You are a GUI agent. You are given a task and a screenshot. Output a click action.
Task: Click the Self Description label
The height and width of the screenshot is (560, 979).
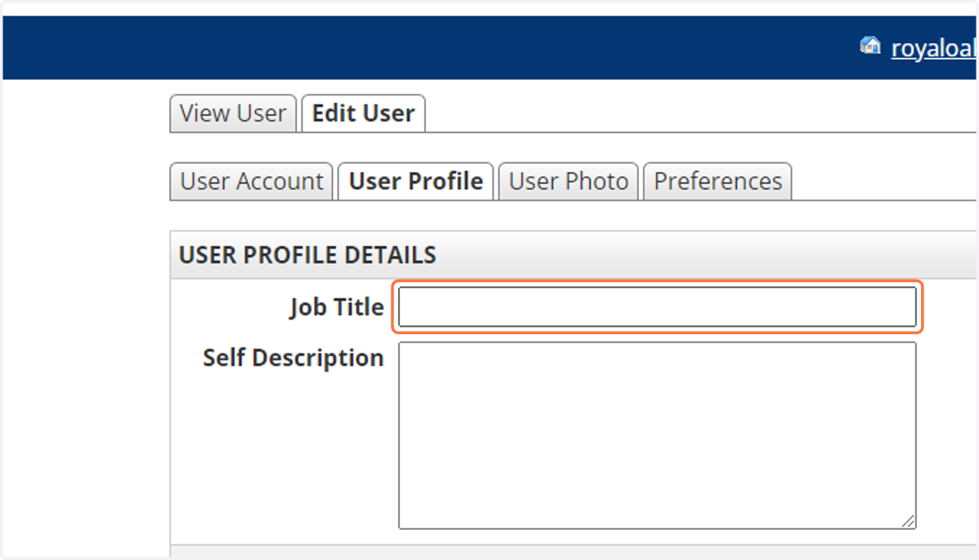293,358
